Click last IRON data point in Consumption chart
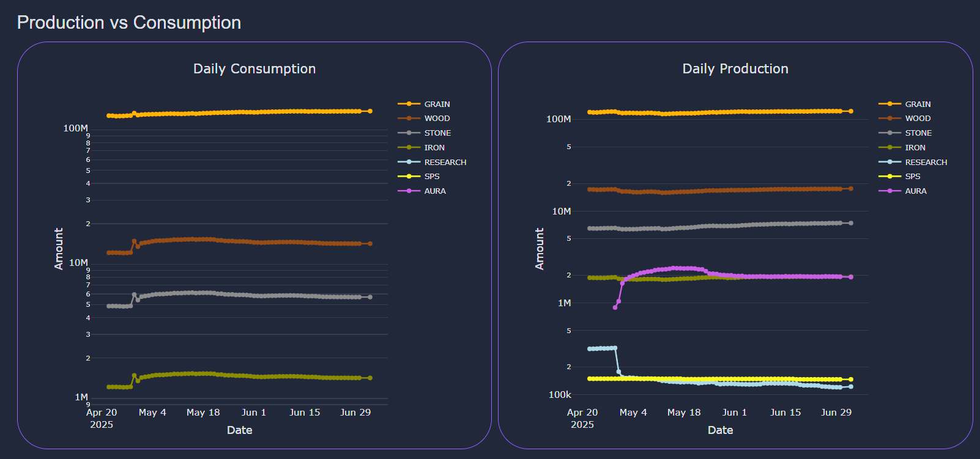The height and width of the screenshot is (459, 980). 370,378
